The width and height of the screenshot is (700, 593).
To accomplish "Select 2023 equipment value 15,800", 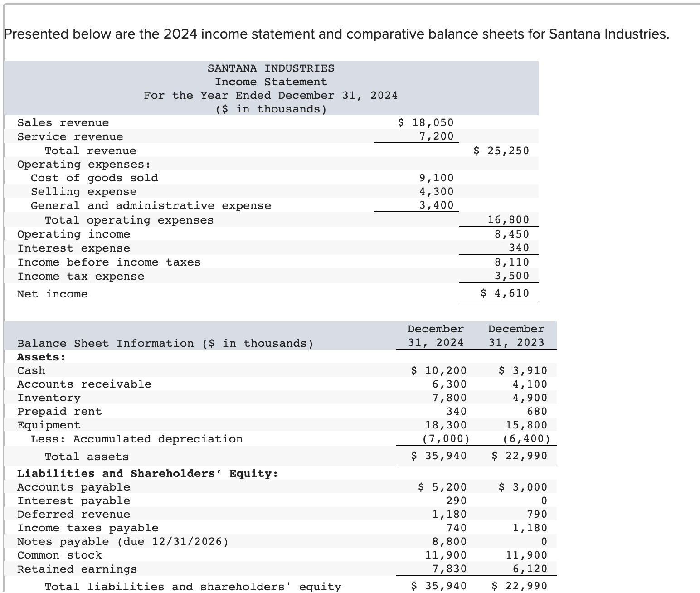I will click(526, 425).
